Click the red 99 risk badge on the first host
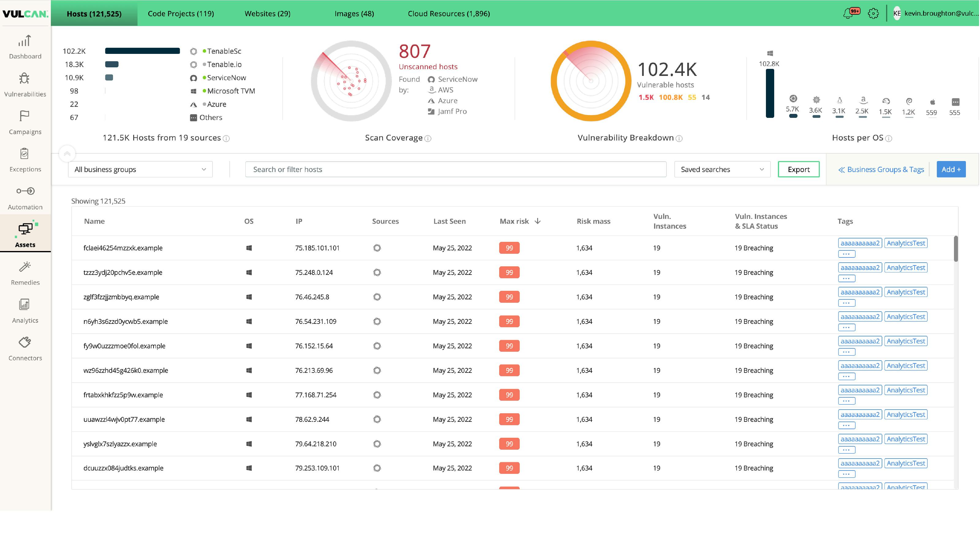The height and width of the screenshot is (551, 980). [509, 248]
